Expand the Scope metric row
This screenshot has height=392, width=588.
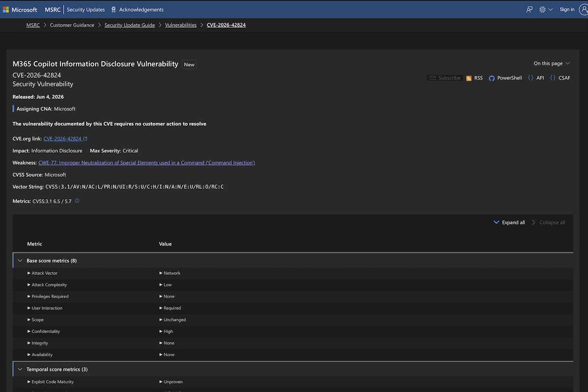pos(35,320)
